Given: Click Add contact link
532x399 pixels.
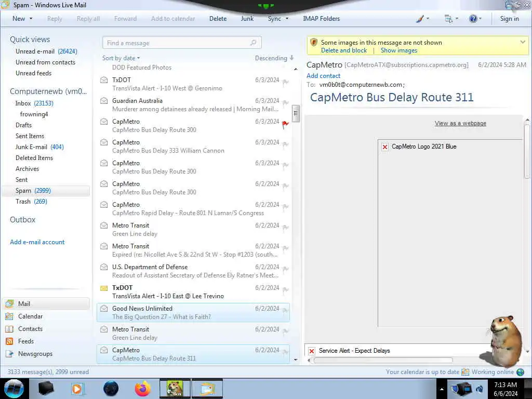Looking at the screenshot, I should pyautogui.click(x=323, y=76).
